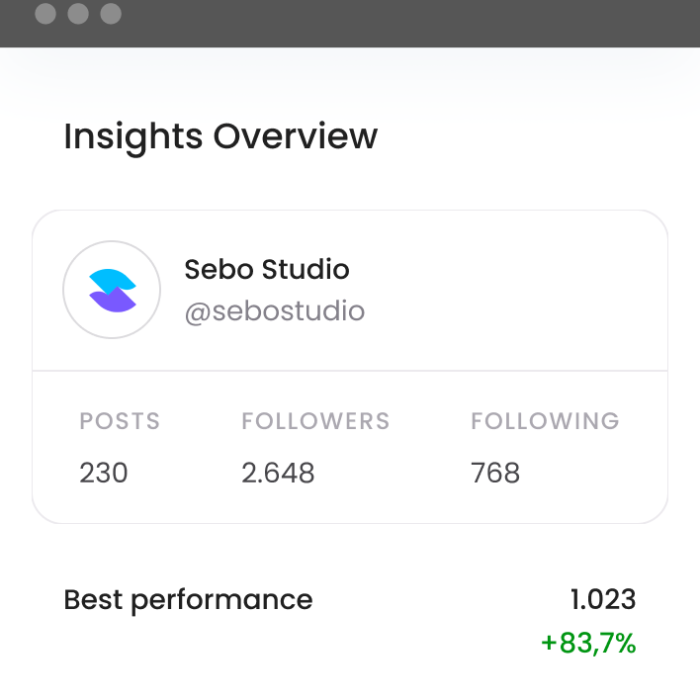Click the first window control dot
This screenshot has height=700, width=700.
(x=46, y=13)
